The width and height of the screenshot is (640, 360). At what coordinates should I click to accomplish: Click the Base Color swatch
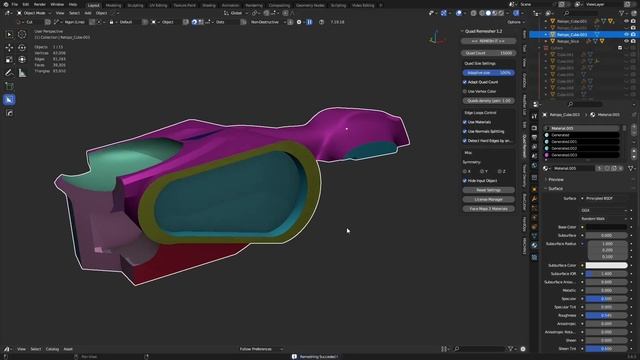tap(606, 227)
